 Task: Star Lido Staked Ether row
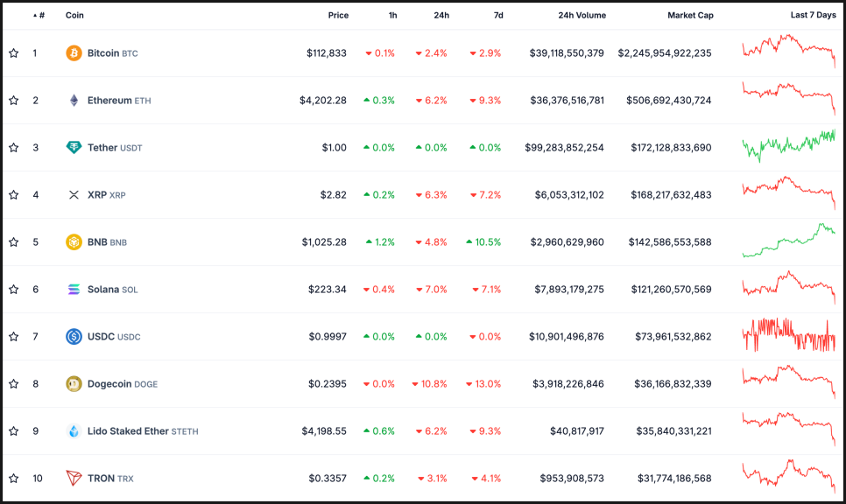13,431
